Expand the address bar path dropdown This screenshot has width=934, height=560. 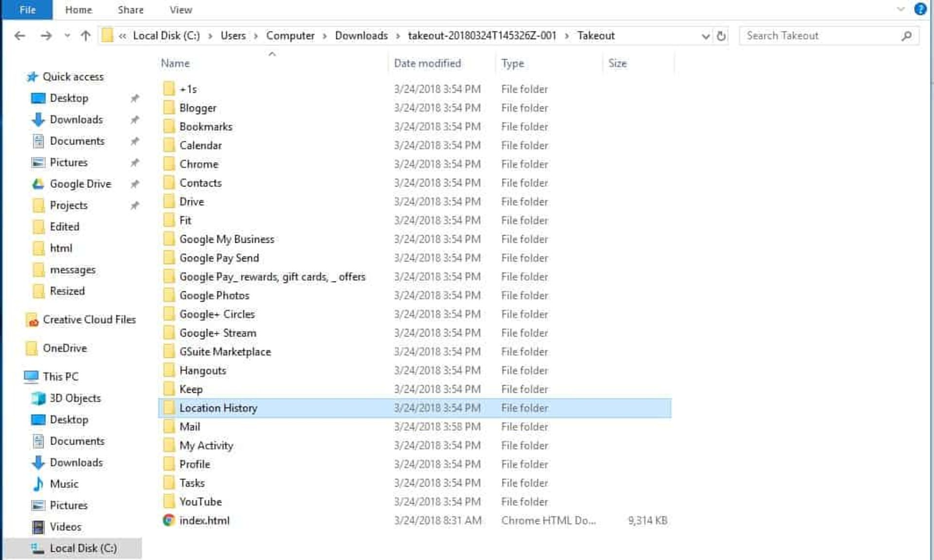point(704,35)
